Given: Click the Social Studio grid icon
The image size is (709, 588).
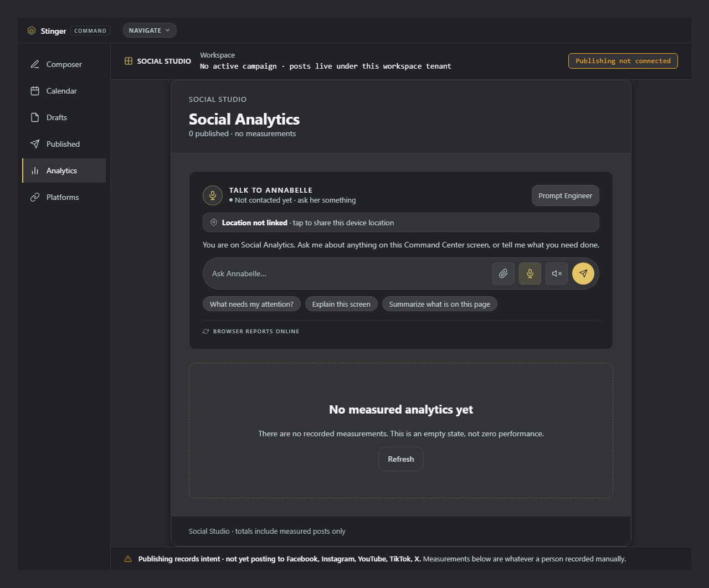Looking at the screenshot, I should click(x=129, y=61).
